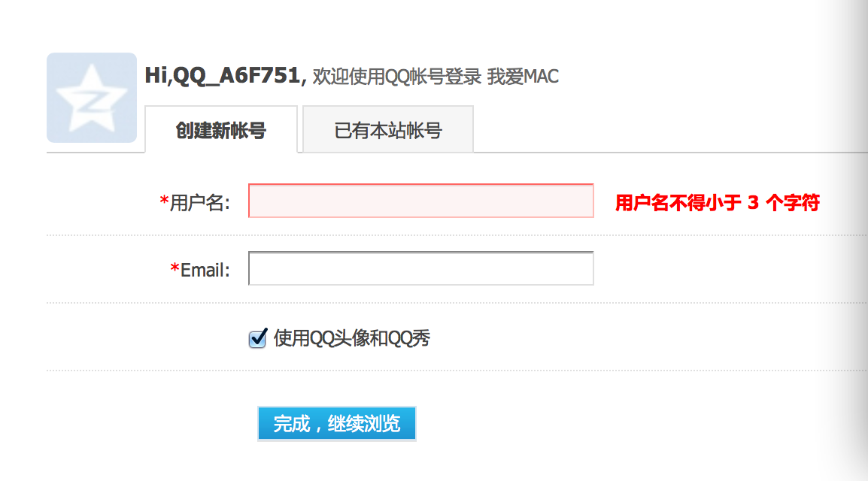This screenshot has width=868, height=481.
Task: Click the 欢迎使用QQ帐号登录 welcome text
Action: (396, 77)
